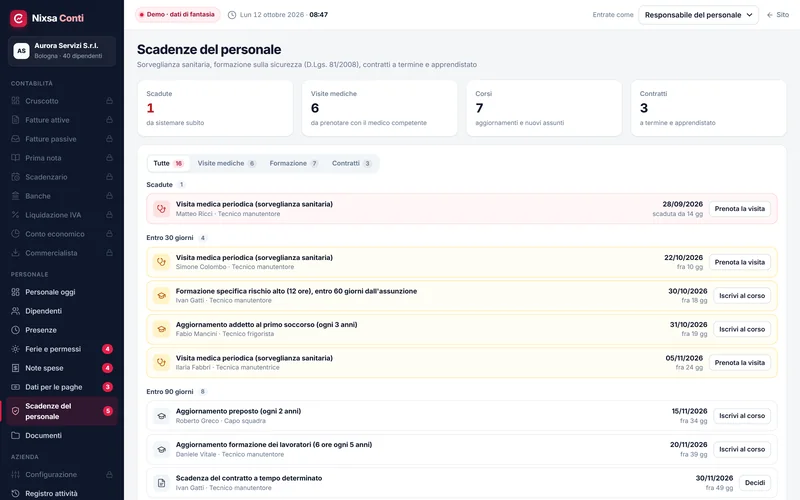Screen dimensions: 800x500
Task: Open Note spese in sidebar
Action: click(x=62, y=368)
